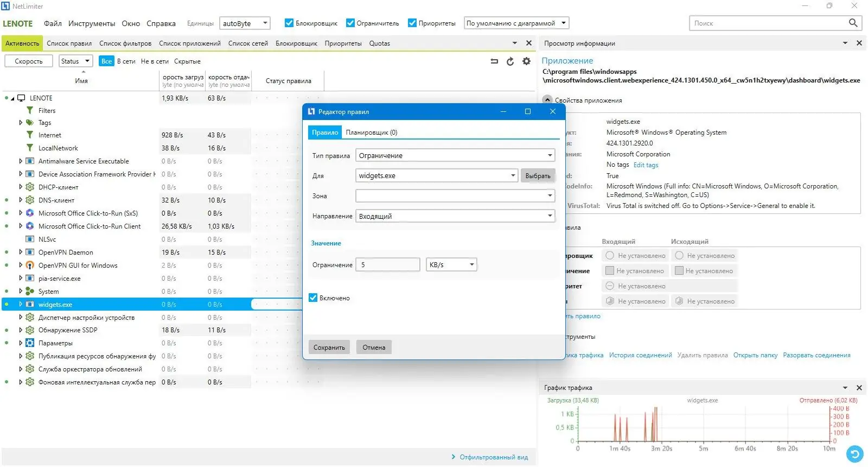This screenshot has width=868, height=467.
Task: Click the LENOTE computer icon
Action: [21, 98]
